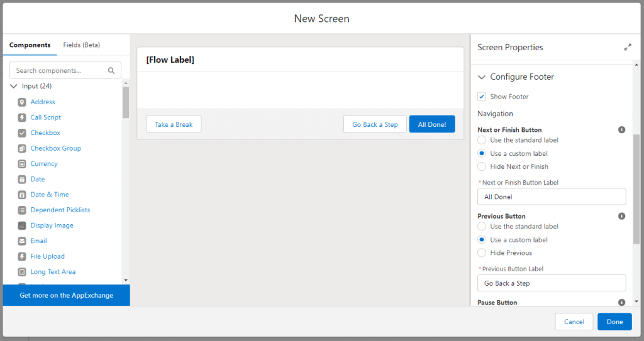Click the Email envelope icon

pos(22,241)
